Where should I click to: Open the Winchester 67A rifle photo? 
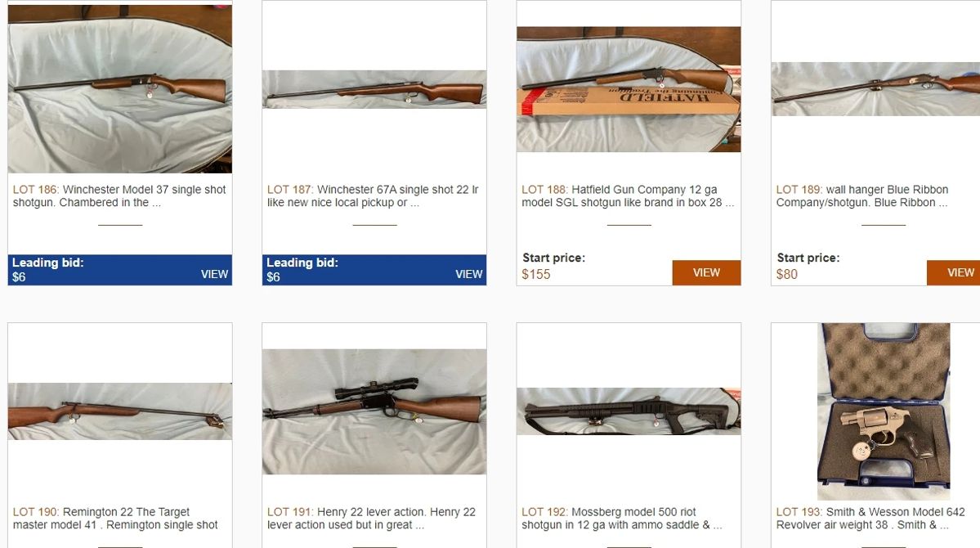[x=374, y=89]
